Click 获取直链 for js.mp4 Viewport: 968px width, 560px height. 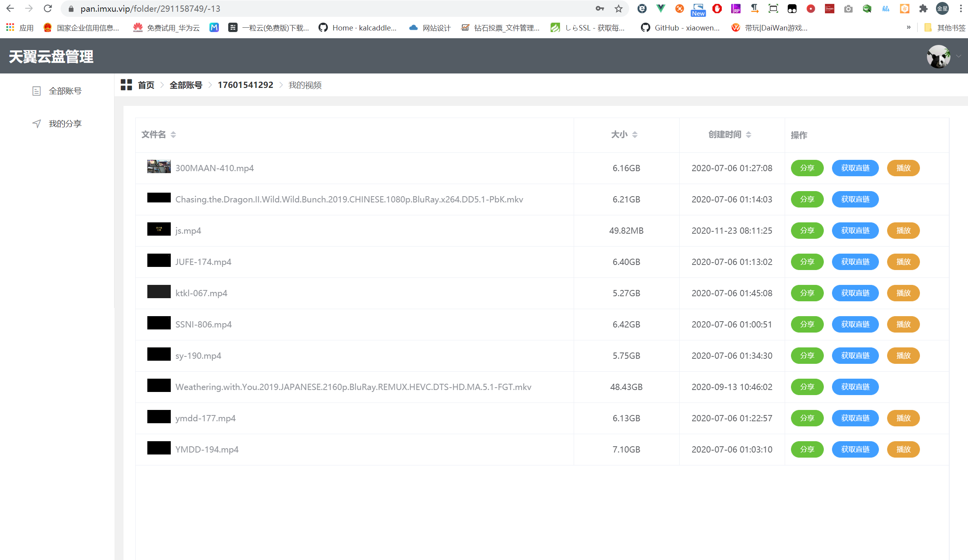tap(855, 231)
